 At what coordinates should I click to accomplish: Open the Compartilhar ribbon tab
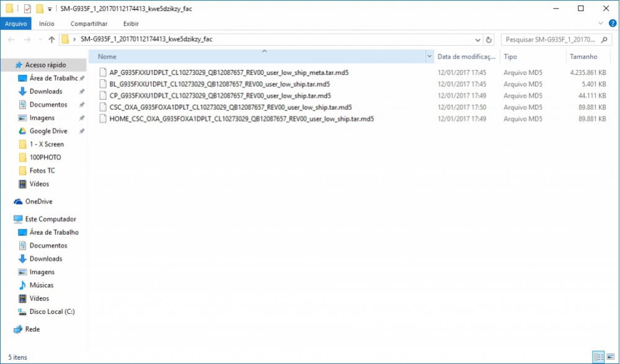coord(89,24)
